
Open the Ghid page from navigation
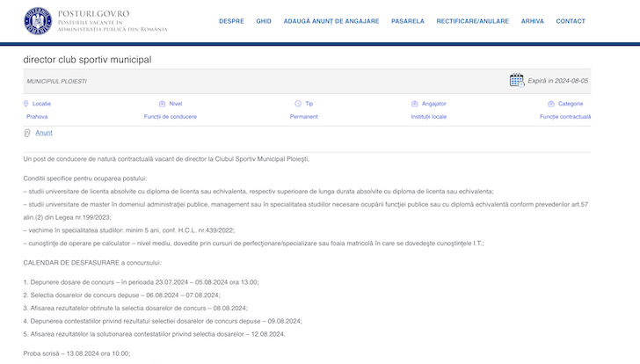pos(264,21)
